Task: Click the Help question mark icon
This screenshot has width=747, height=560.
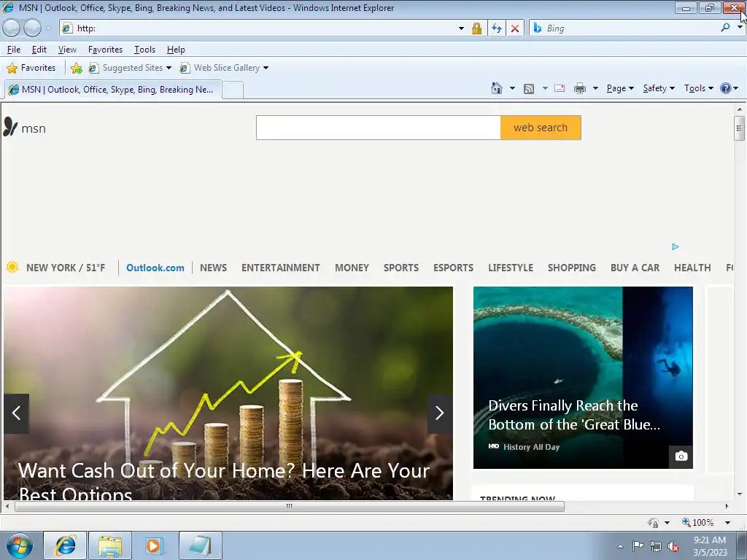Action: (x=725, y=88)
